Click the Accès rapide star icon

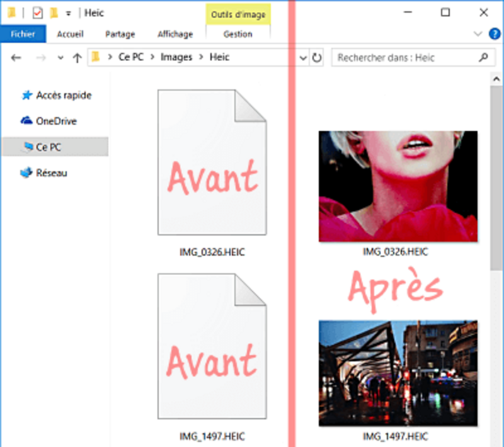tap(26, 95)
